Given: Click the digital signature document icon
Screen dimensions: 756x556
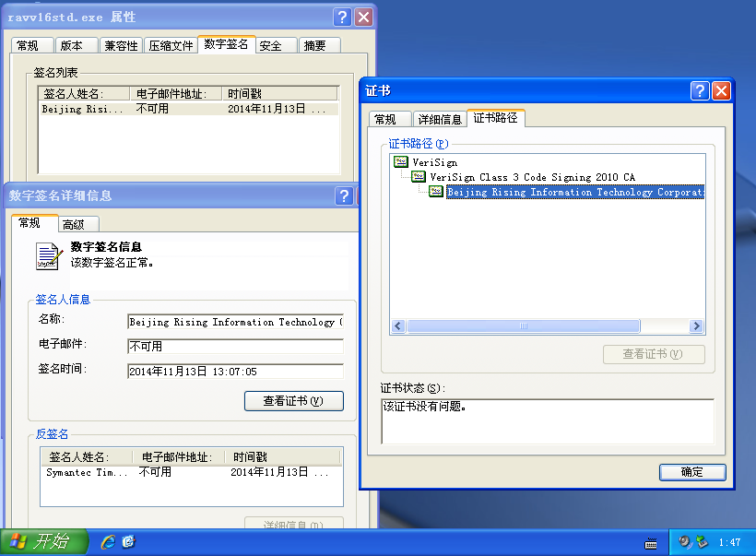Looking at the screenshot, I should click(x=49, y=255).
